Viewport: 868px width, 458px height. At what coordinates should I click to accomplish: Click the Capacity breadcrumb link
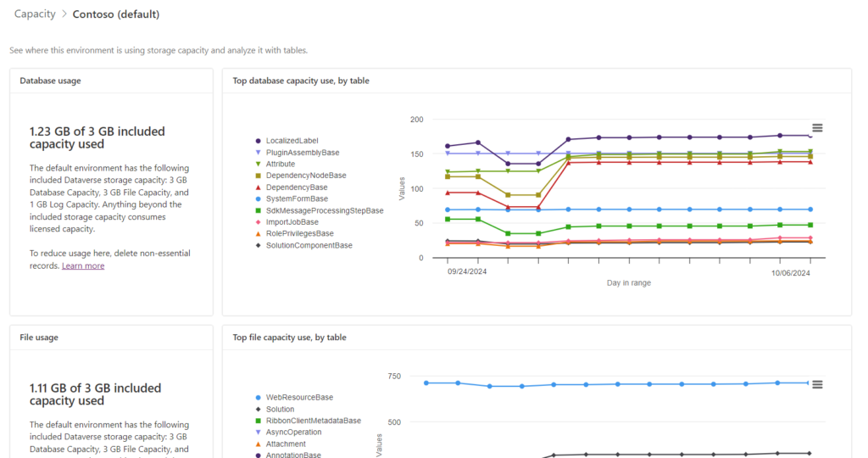click(35, 14)
